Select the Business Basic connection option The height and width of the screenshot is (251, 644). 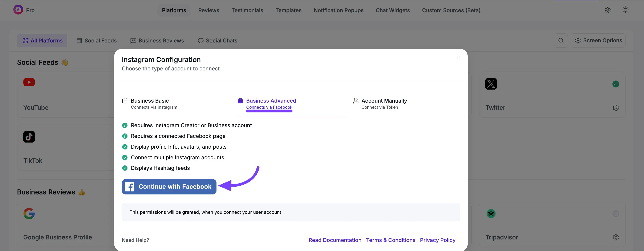click(150, 101)
